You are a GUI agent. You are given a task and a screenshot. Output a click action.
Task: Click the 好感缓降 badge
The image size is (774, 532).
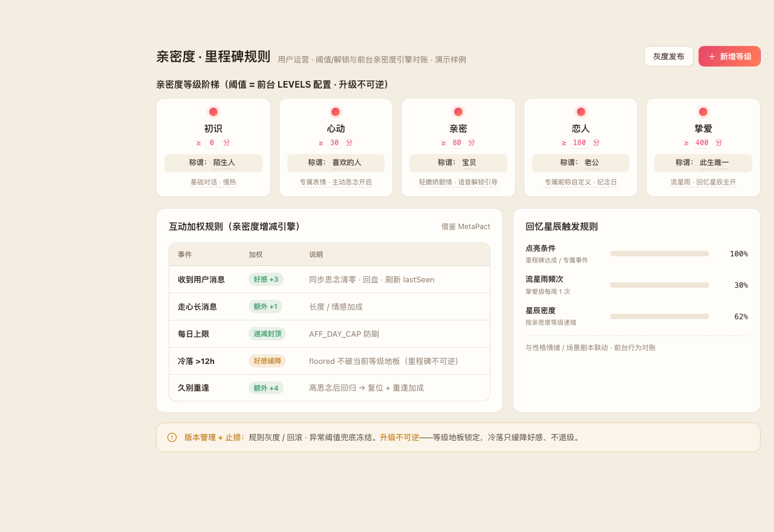[x=267, y=361]
